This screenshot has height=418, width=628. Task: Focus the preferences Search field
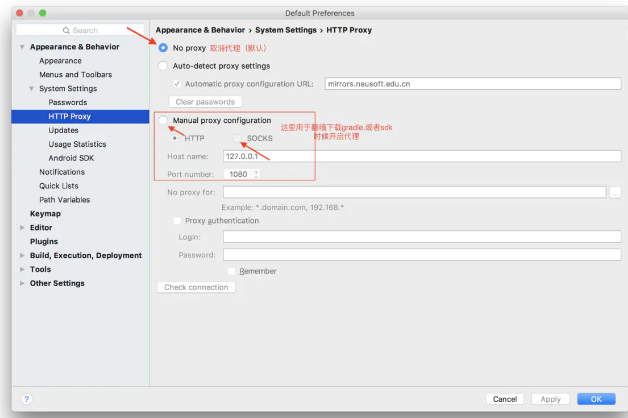(80, 30)
